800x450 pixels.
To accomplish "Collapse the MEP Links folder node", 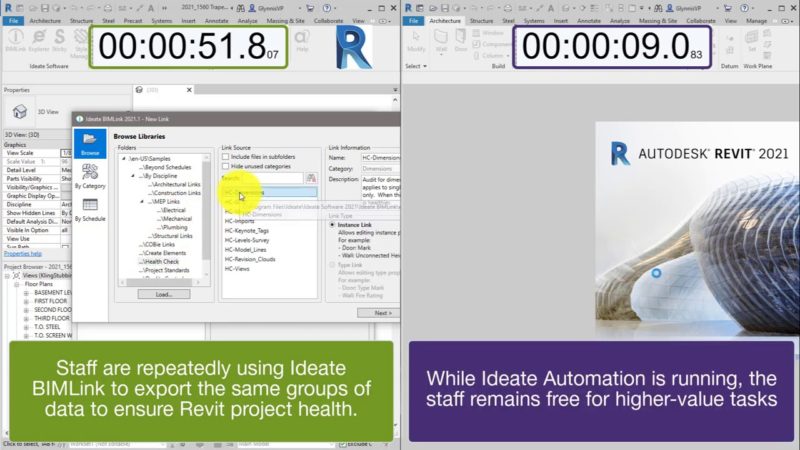I will [x=142, y=202].
